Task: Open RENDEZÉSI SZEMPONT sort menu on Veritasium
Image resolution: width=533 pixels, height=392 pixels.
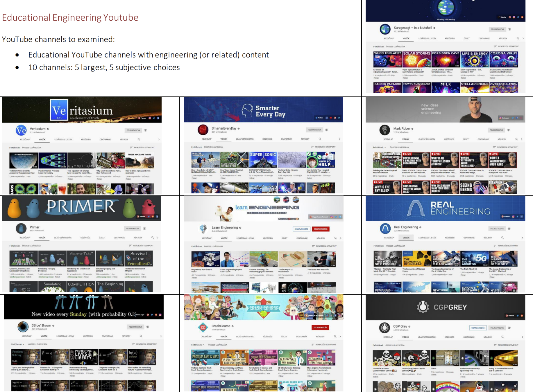Action: (x=142, y=148)
